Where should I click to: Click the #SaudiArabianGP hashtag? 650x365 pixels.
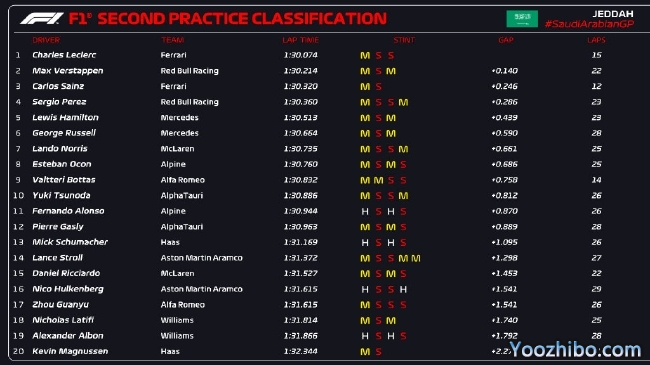pyautogui.click(x=589, y=24)
